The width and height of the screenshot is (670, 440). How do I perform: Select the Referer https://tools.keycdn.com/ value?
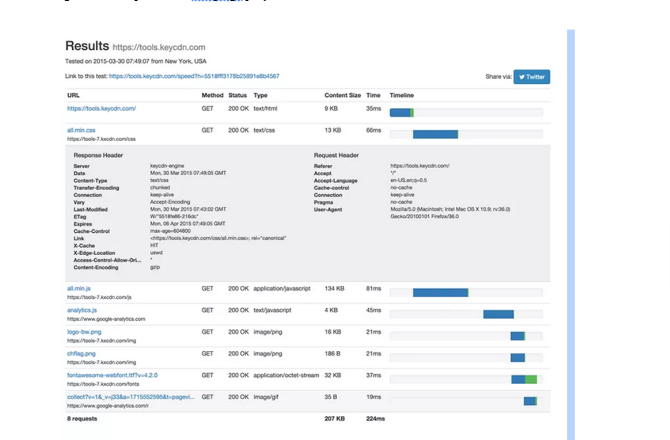tap(420, 166)
